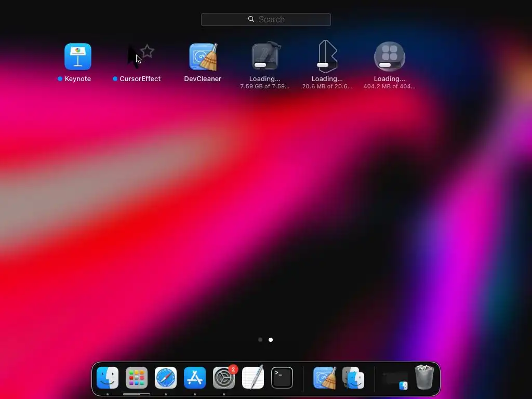Open Finder from the Dock
Image resolution: width=532 pixels, height=399 pixels.
tap(108, 378)
